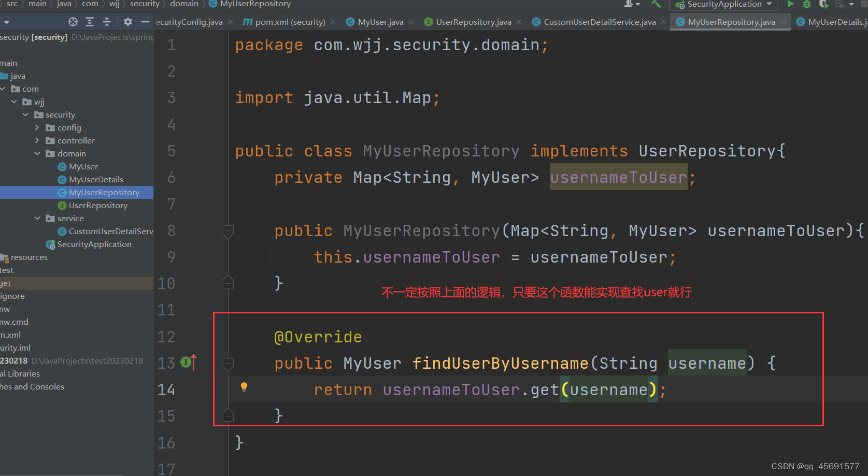Click the 'security' breadcrumb
This screenshot has height=476, width=868.
(145, 4)
